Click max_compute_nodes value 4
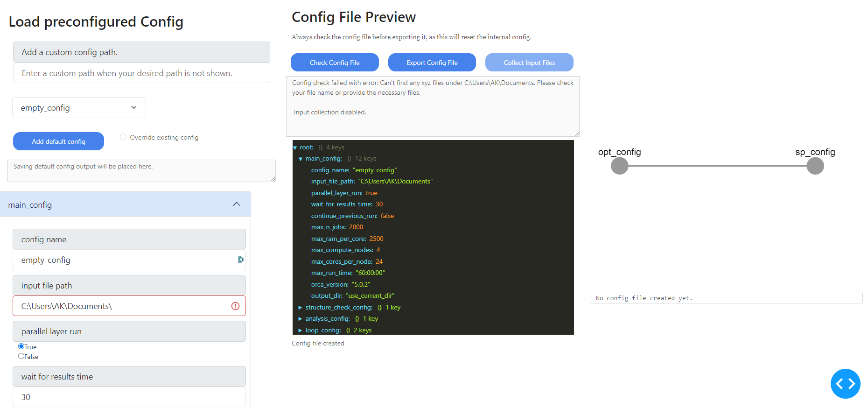868x408 pixels. point(378,250)
